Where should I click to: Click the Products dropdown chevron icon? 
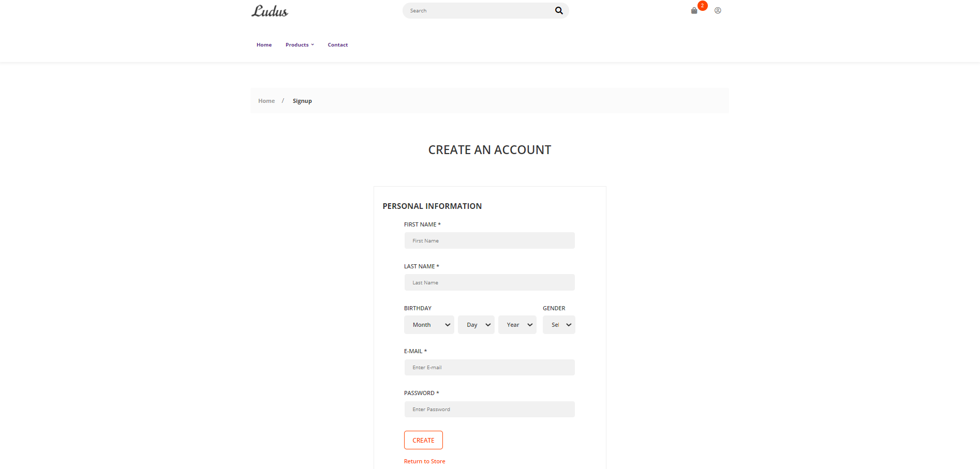tap(312, 44)
